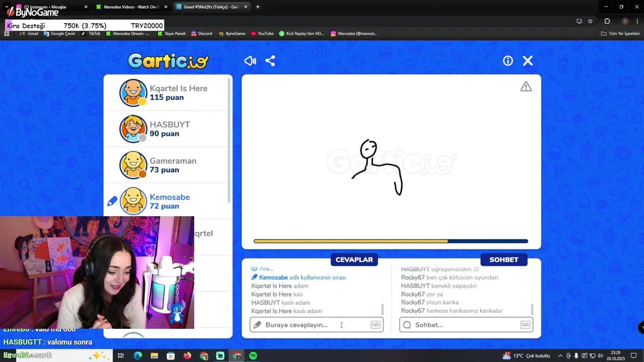
Task: Open the volume control in system tray
Action: click(x=600, y=356)
